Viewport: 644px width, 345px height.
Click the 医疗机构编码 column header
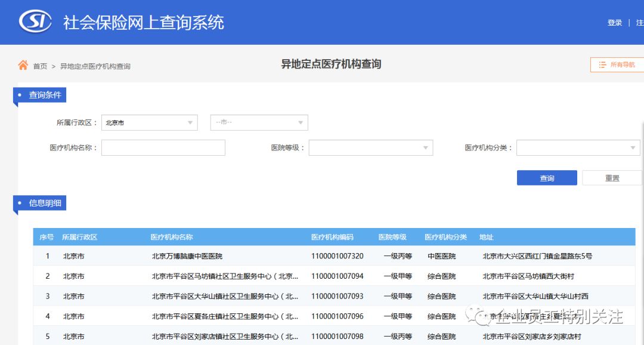coord(332,238)
